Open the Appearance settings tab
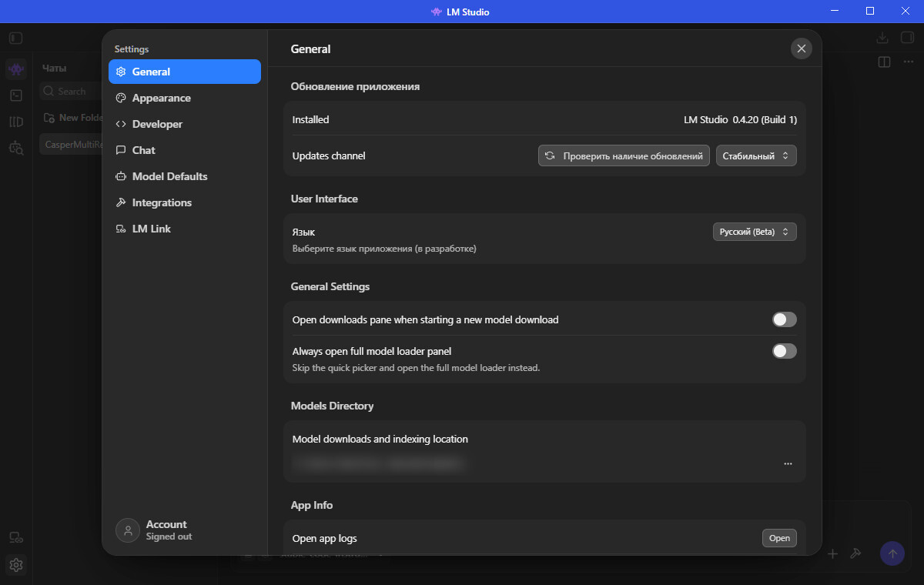Screen dimensions: 924x585 tap(185, 98)
